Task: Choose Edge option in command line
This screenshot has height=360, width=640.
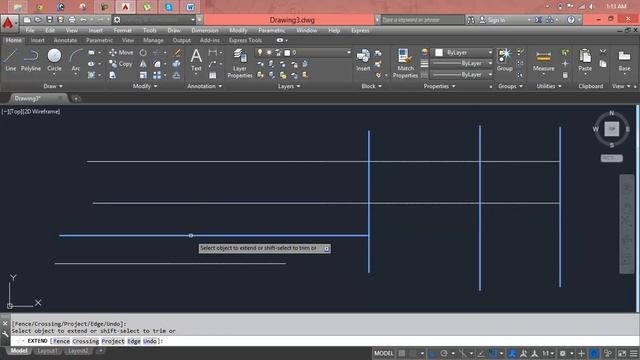Action: 134,341
